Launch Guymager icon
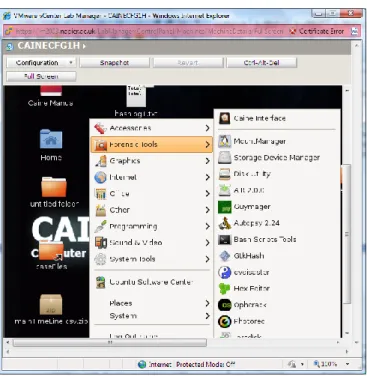 click(x=225, y=207)
